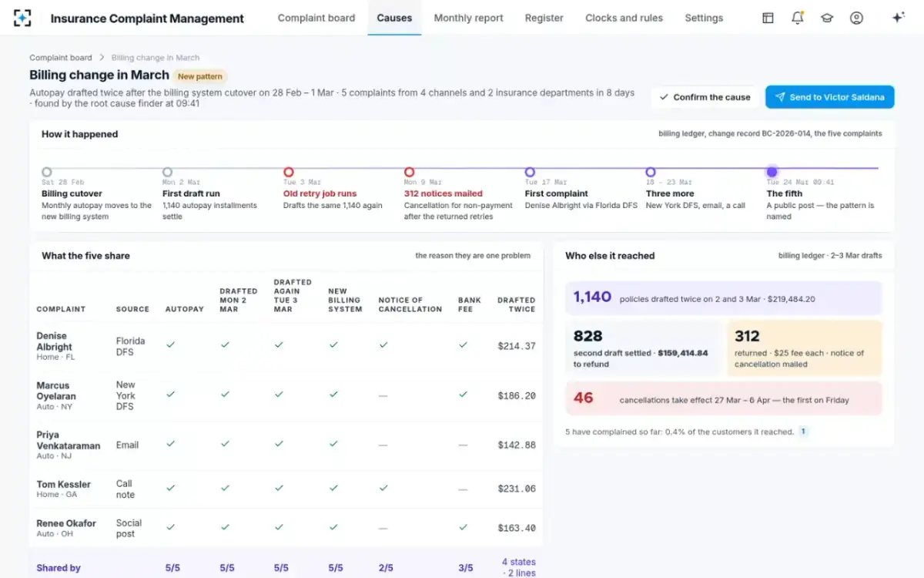Open the Tom Kessler complaint row

[286, 489]
